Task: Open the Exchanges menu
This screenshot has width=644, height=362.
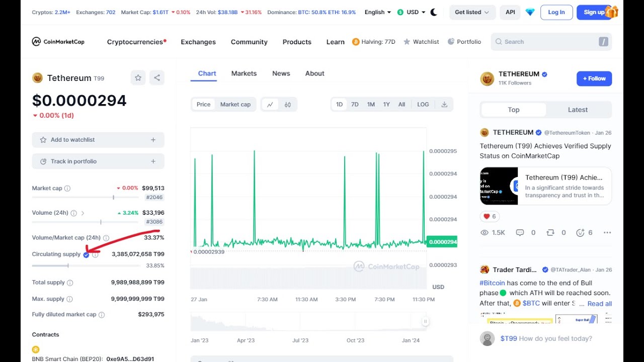Action: (x=198, y=42)
